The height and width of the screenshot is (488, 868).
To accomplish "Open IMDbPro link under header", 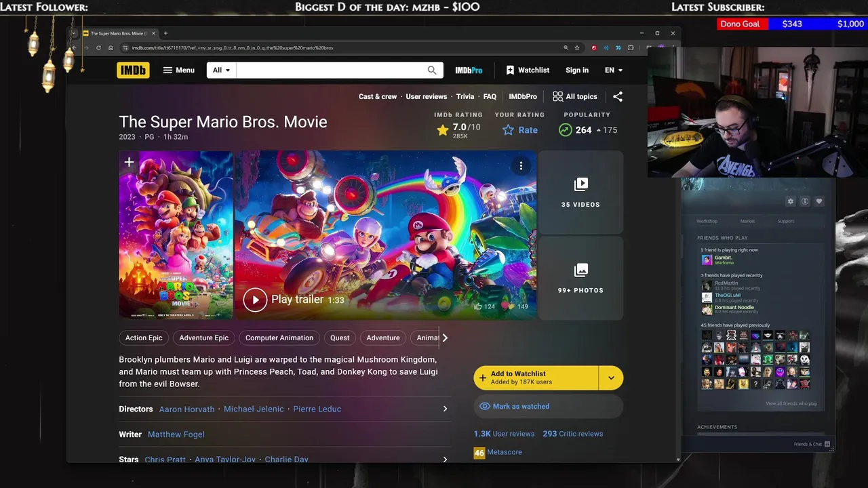I will (x=523, y=96).
